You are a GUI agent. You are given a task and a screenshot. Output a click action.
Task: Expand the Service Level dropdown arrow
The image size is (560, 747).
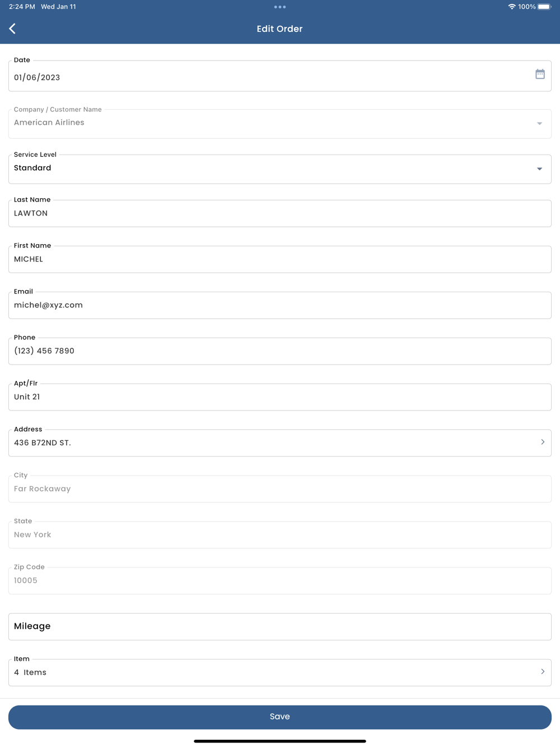[539, 169]
